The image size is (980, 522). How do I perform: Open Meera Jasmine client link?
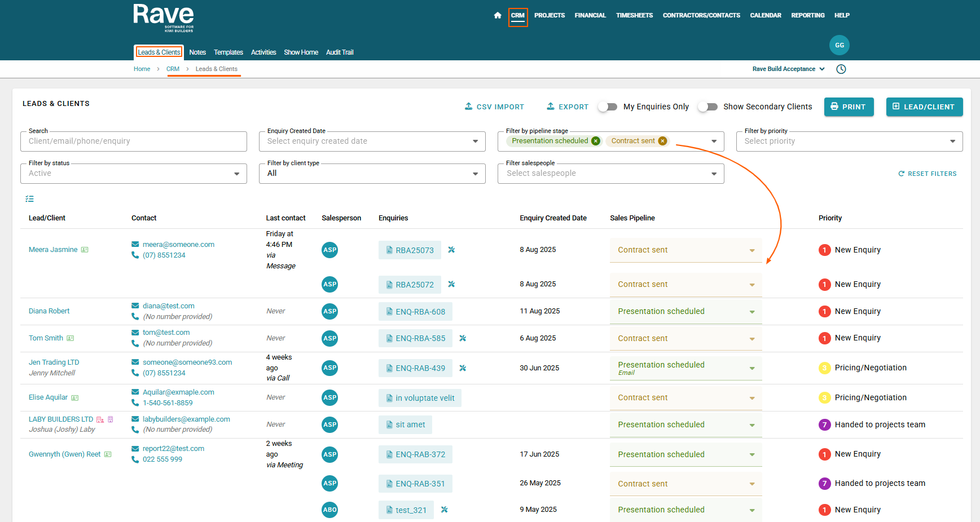53,250
